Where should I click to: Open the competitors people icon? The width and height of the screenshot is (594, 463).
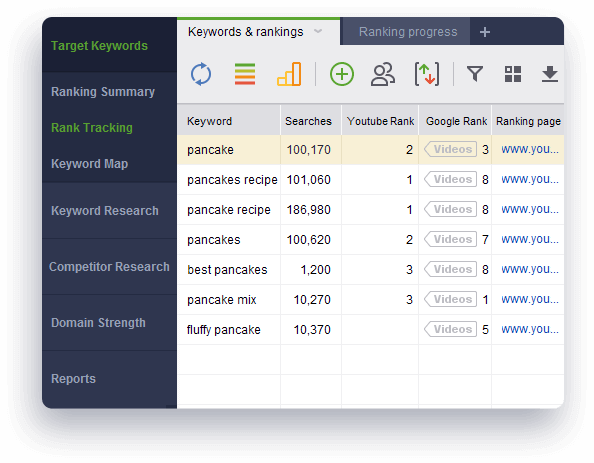(x=383, y=74)
